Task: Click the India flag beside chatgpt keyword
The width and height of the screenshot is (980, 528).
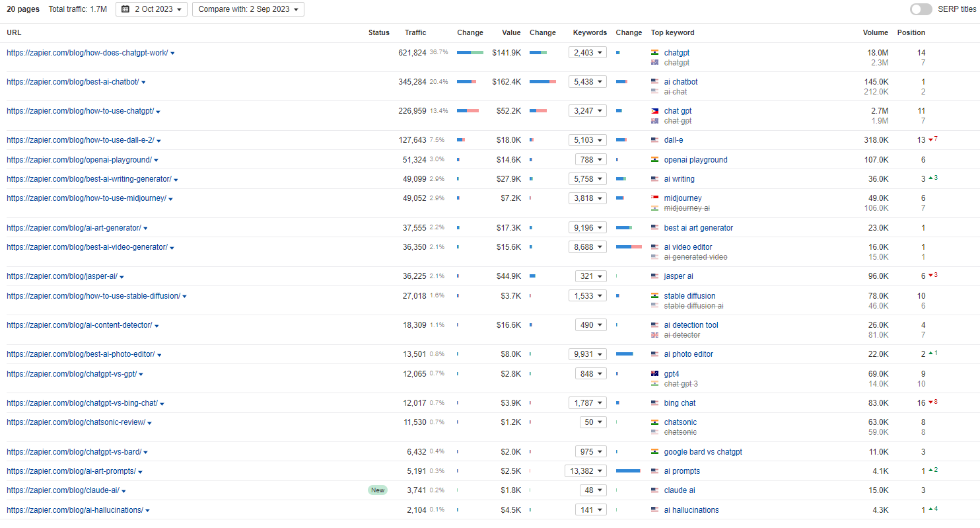Action: [654, 53]
